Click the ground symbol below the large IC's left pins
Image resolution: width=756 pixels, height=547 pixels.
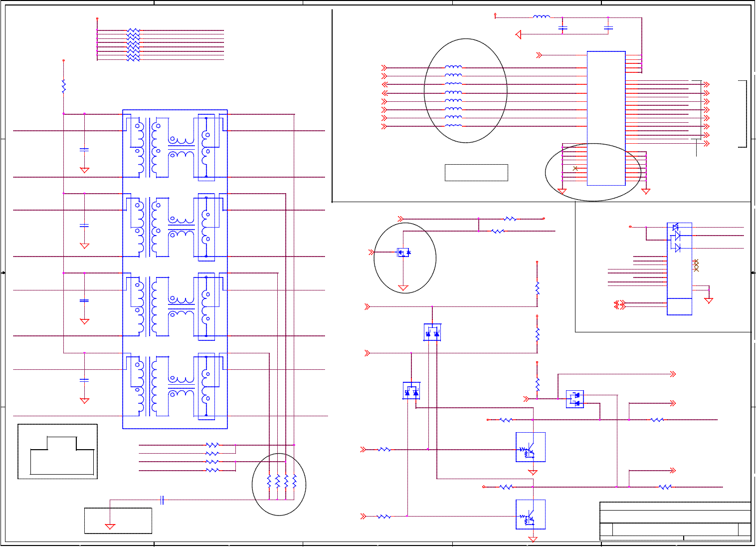point(562,192)
